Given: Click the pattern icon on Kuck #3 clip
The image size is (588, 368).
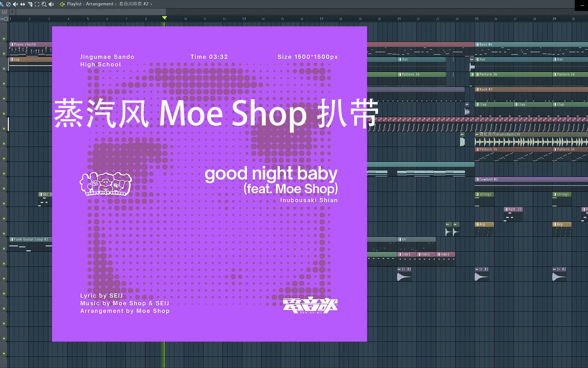Looking at the screenshot, I should coord(477,90).
